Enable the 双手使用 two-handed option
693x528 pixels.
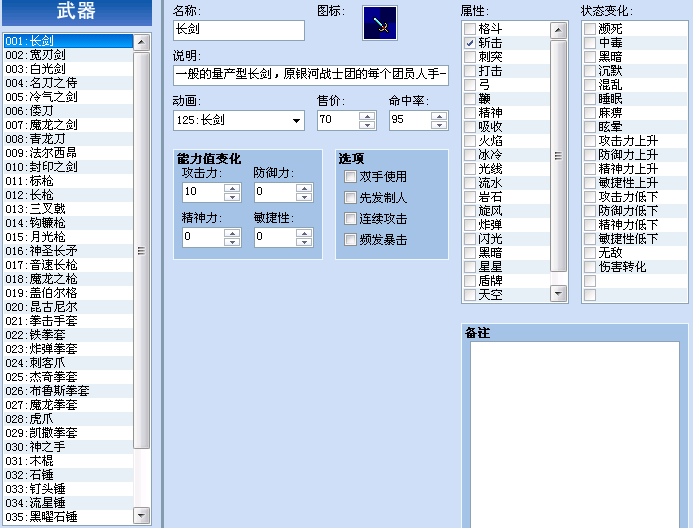(350, 177)
